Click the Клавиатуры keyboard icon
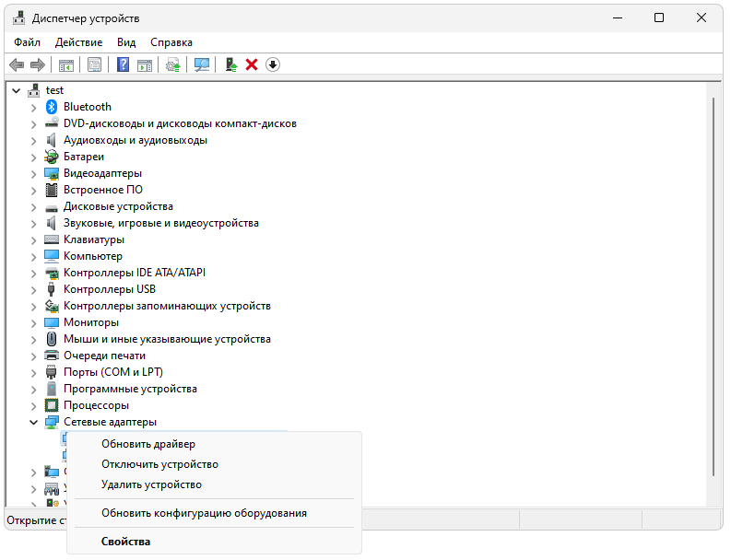Screen dimensions: 731x560 (x=52, y=239)
